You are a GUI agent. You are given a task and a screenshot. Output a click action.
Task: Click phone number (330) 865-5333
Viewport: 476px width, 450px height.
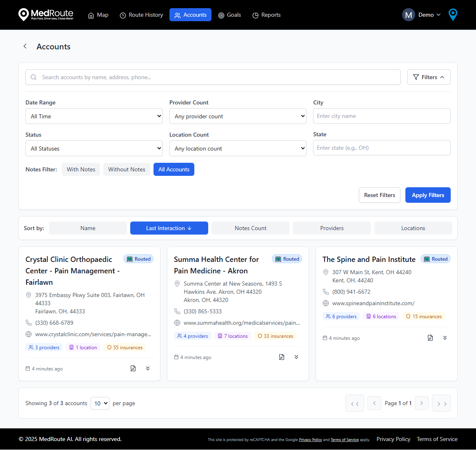(x=202, y=311)
